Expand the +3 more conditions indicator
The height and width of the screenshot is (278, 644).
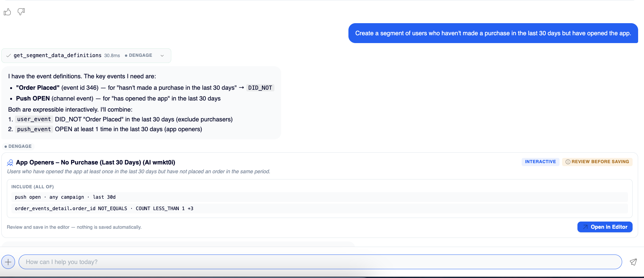191,208
